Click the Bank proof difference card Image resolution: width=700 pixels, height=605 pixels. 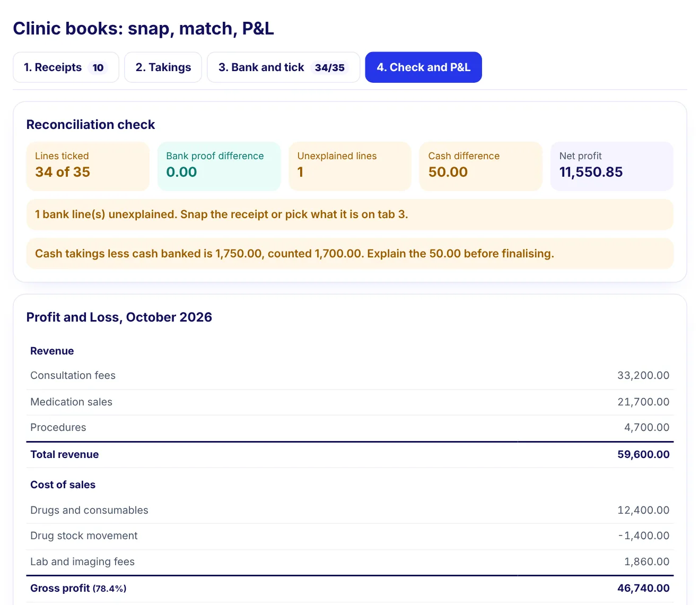tap(219, 166)
